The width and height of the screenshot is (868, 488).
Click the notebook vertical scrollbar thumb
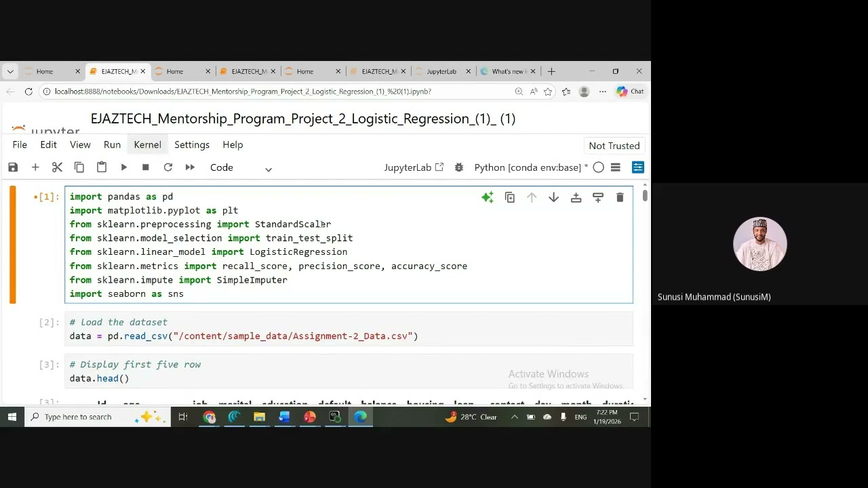[644, 195]
